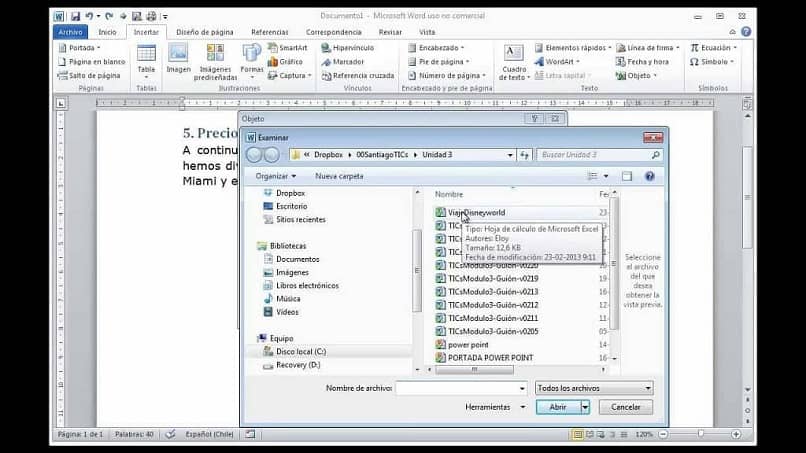Open the Archivo tab
This screenshot has height=453, width=806.
tap(70, 32)
